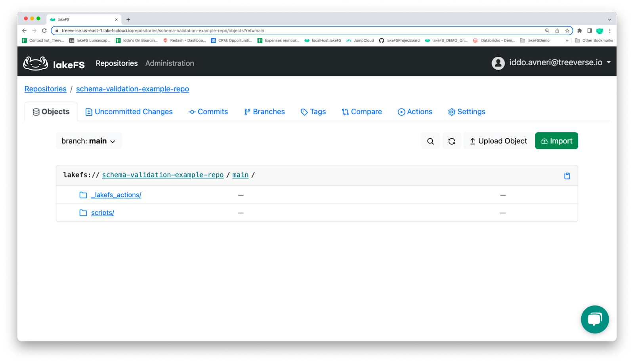The width and height of the screenshot is (634, 364).
Task: Open the Compare tab
Action: (362, 112)
